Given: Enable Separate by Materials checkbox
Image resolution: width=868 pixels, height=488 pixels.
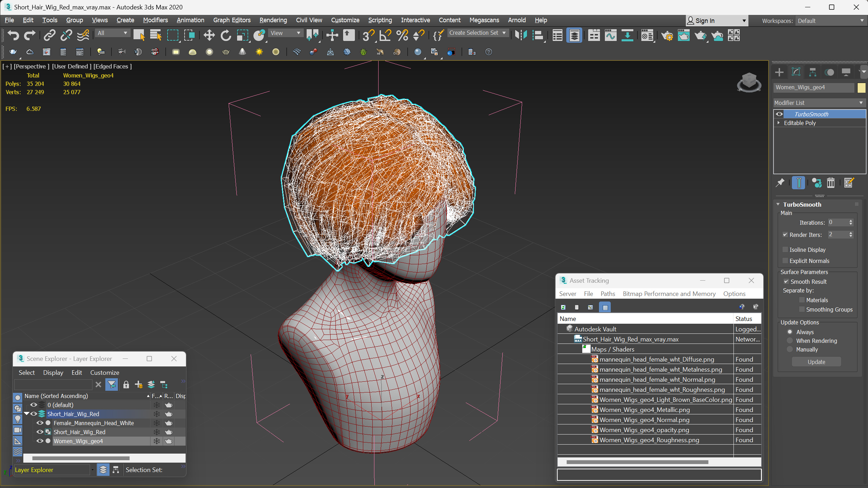Looking at the screenshot, I should click(802, 300).
